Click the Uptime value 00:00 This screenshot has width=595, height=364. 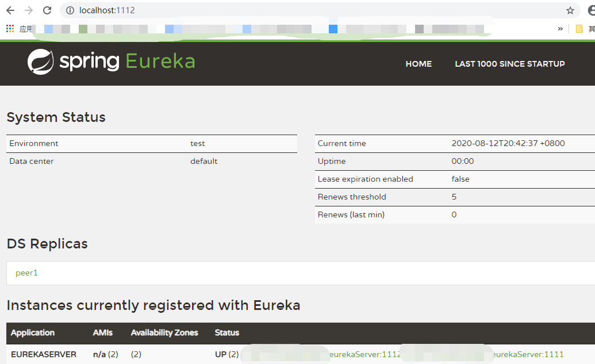(x=463, y=162)
